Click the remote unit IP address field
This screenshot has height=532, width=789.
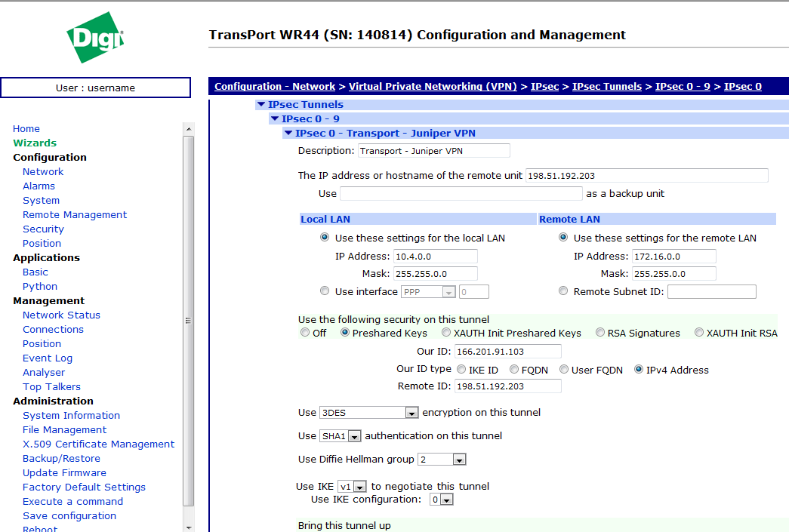[646, 176]
